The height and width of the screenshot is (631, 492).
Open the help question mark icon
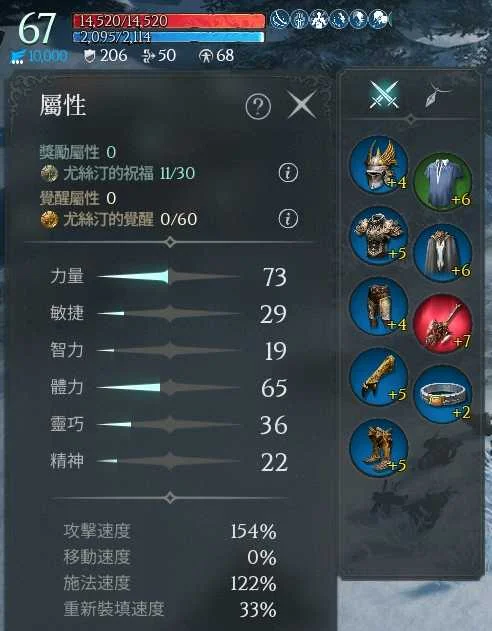258,106
